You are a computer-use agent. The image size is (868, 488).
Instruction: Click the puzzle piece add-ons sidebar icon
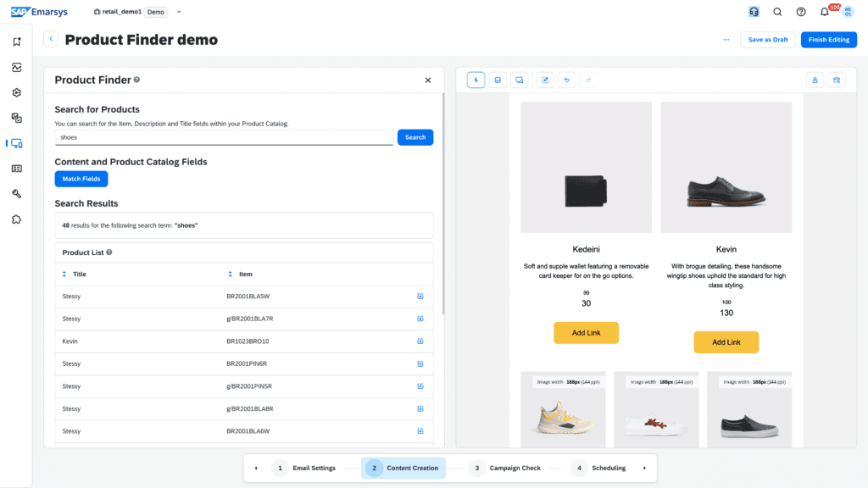point(16,219)
